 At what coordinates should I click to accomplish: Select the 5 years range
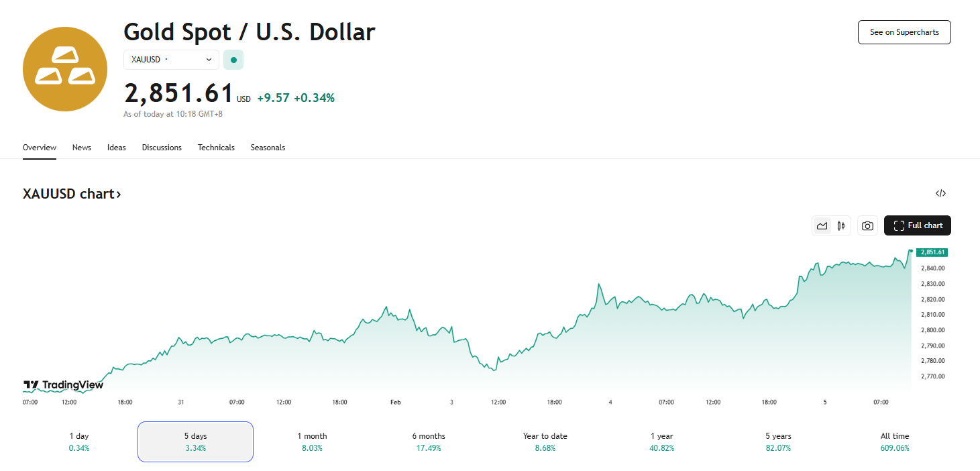[778, 441]
